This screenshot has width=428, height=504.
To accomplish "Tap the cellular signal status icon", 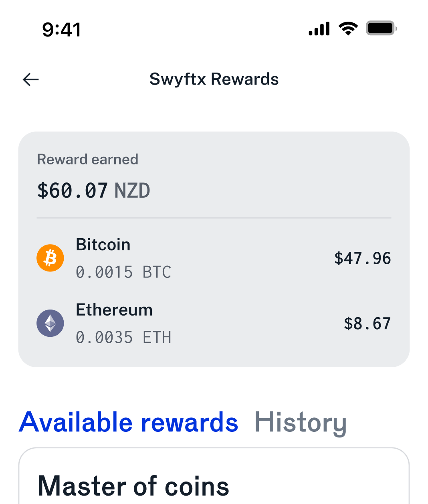I will [x=319, y=29].
